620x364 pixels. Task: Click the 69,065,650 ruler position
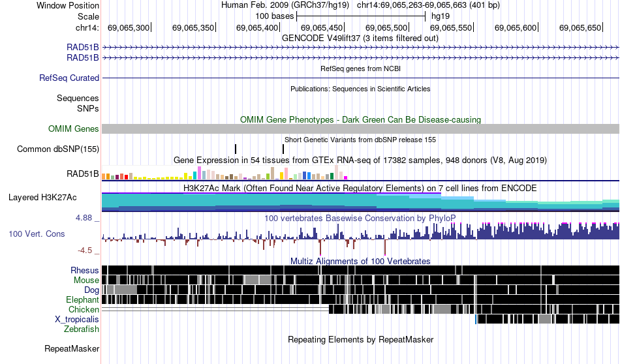580,27
